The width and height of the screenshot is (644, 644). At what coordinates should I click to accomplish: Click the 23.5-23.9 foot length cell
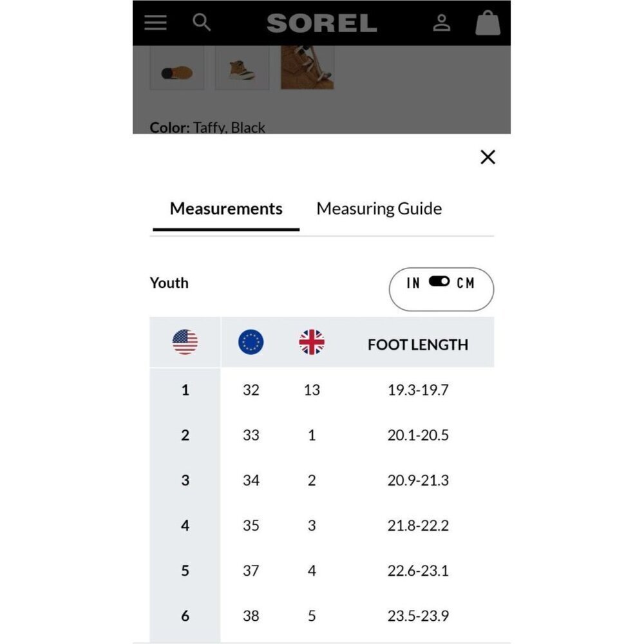(x=418, y=616)
